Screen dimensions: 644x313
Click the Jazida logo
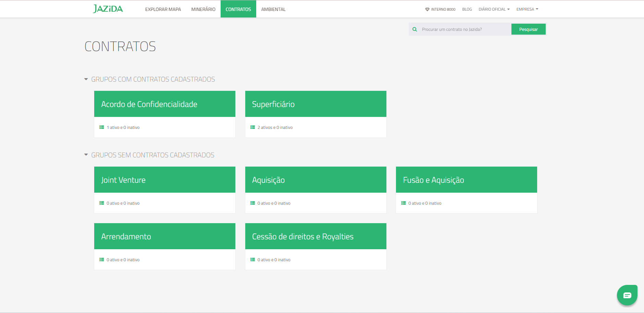click(108, 9)
